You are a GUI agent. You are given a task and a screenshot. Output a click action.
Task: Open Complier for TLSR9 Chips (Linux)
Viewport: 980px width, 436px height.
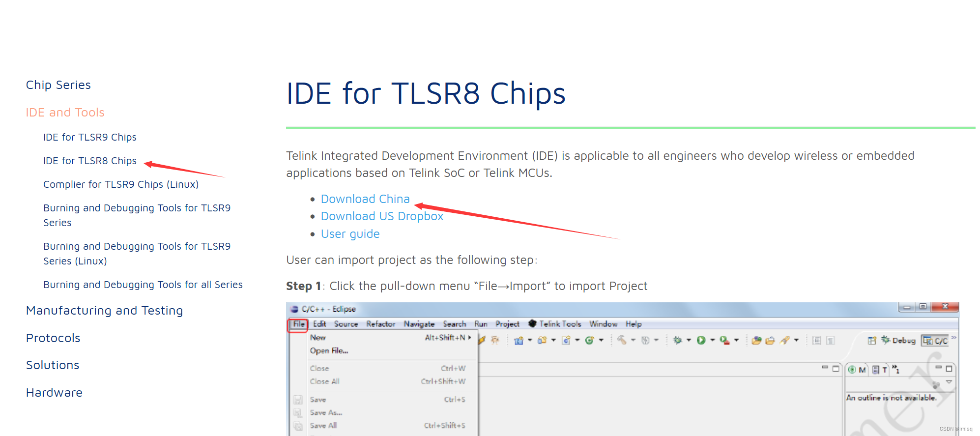[x=121, y=184]
